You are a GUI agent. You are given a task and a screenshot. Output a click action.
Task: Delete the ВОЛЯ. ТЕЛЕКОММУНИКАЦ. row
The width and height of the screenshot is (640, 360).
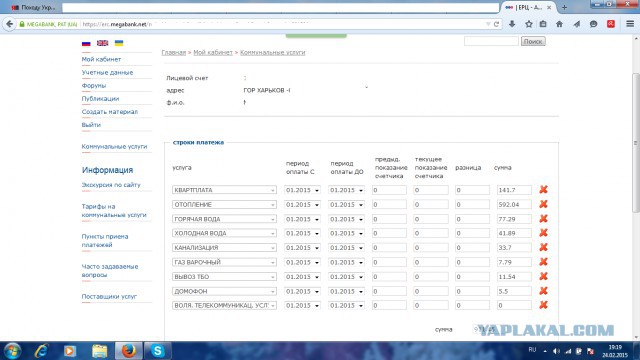click(x=543, y=305)
